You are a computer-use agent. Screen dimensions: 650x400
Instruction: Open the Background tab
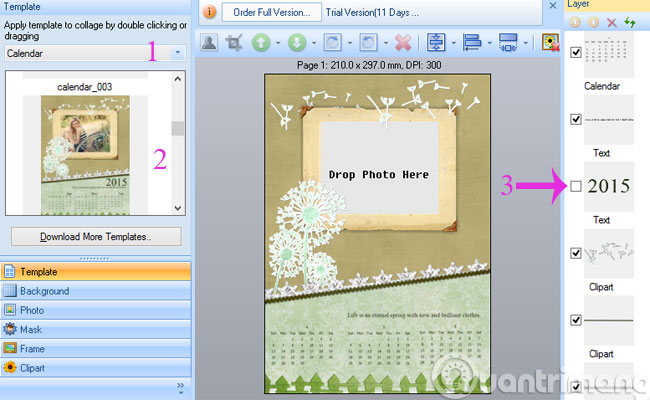point(96,291)
